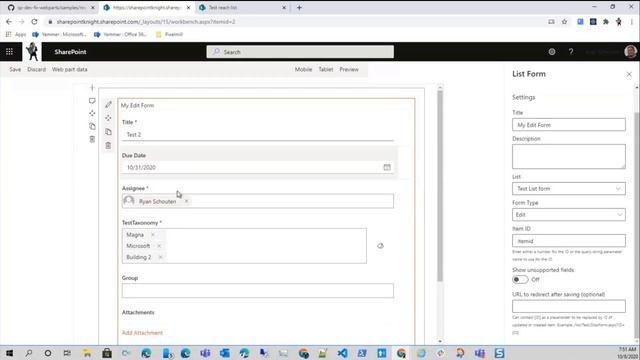Remove Ryan Schouten from Assignee
640x360 pixels.
pos(186,201)
